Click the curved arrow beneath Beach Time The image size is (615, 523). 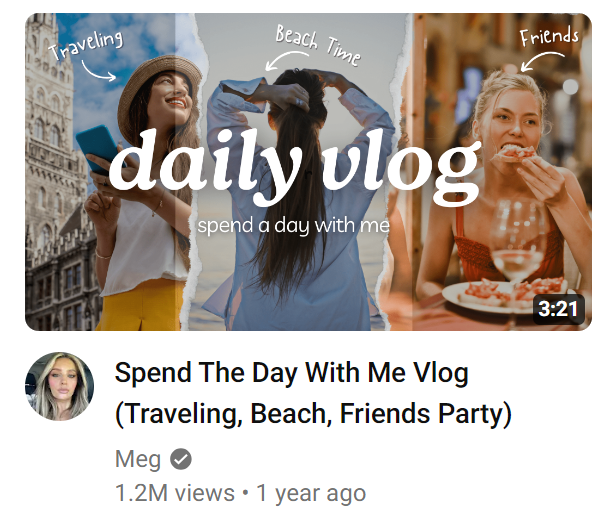(x=286, y=61)
